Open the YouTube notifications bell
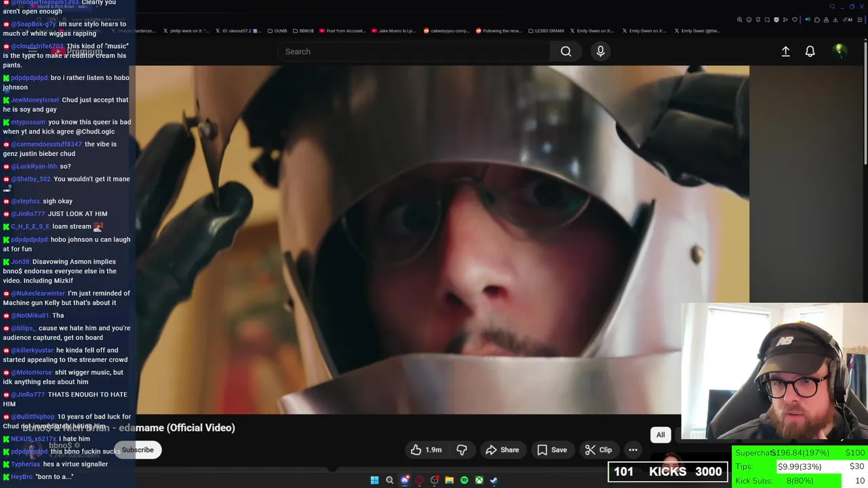 click(x=810, y=52)
